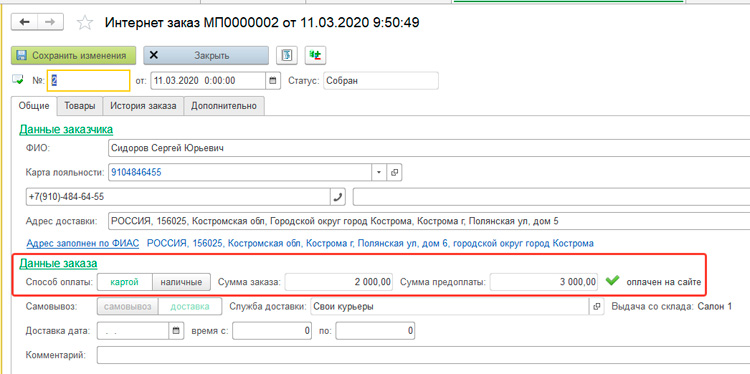The width and height of the screenshot is (750, 374).
Task: Click the blue FIAS address text
Action: (370, 243)
